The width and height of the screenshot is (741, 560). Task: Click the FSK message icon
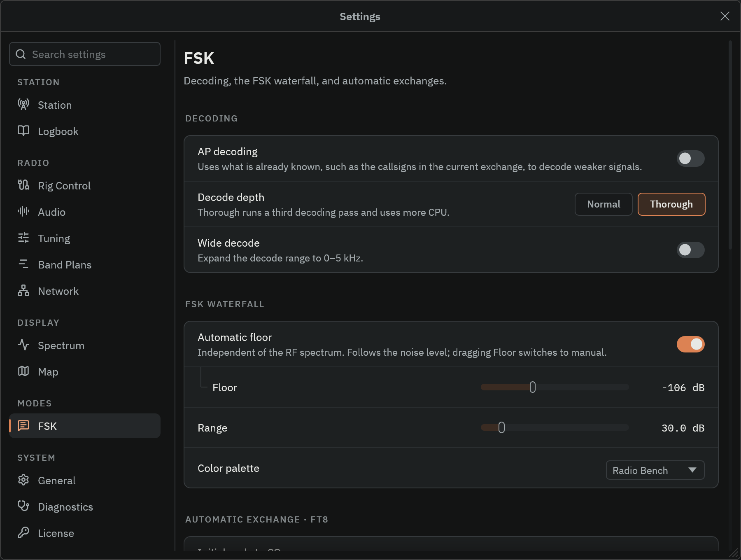[x=23, y=426]
